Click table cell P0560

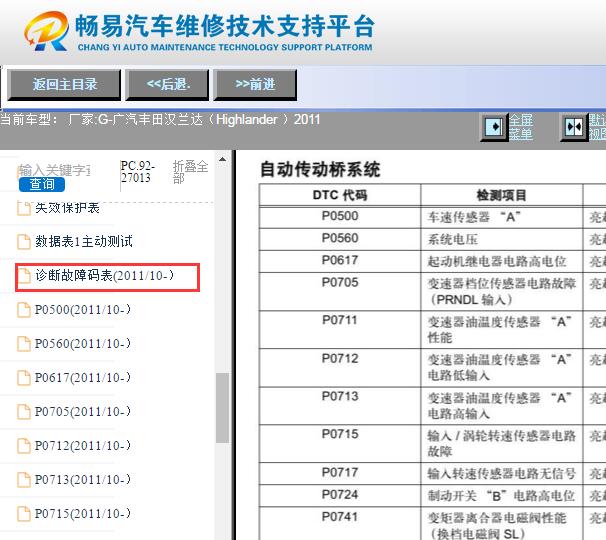[340, 238]
